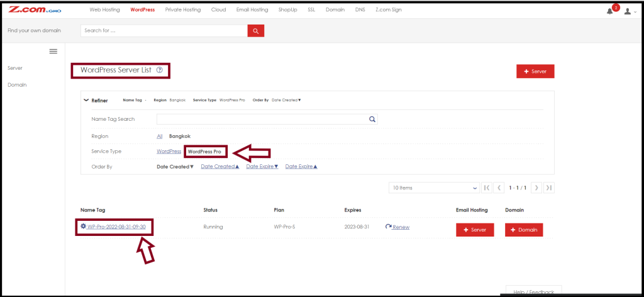Order by Date Created ascending

(x=220, y=167)
